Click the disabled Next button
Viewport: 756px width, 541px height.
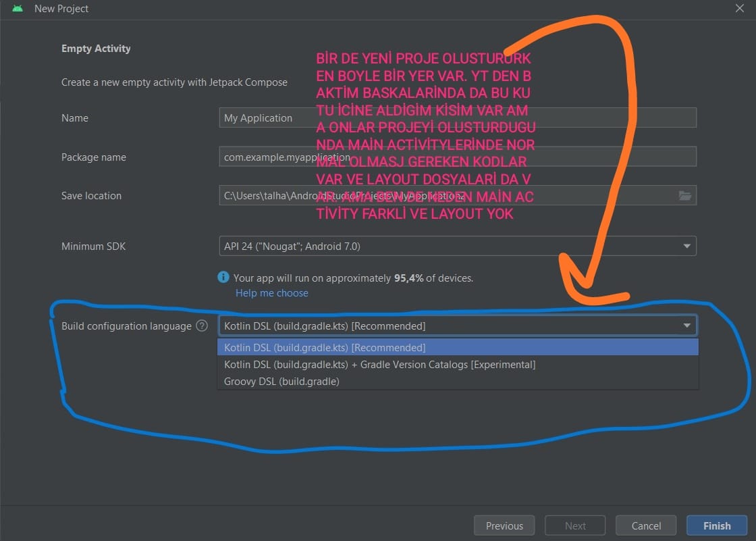pyautogui.click(x=575, y=525)
